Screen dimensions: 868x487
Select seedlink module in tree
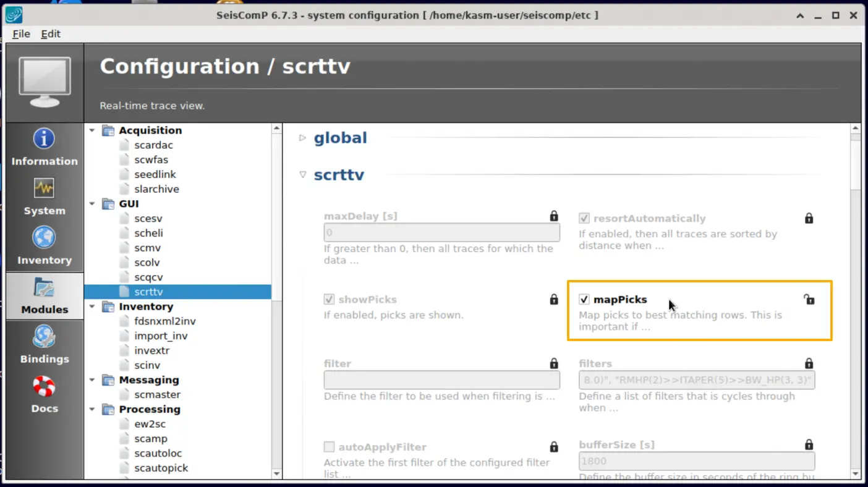pos(155,174)
